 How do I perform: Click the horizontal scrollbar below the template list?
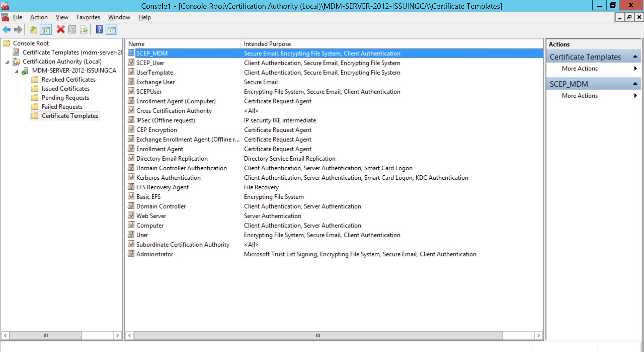(x=317, y=335)
